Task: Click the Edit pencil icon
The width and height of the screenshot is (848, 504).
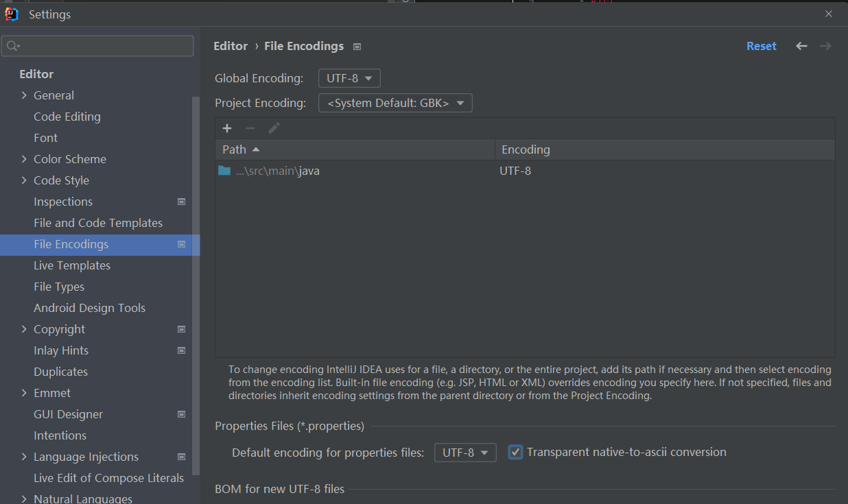Action: (x=274, y=128)
